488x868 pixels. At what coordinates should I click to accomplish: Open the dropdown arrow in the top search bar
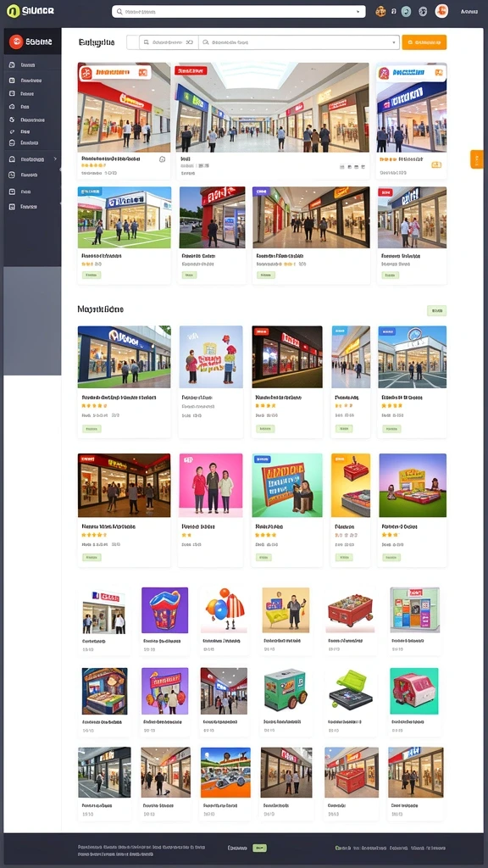(x=358, y=12)
